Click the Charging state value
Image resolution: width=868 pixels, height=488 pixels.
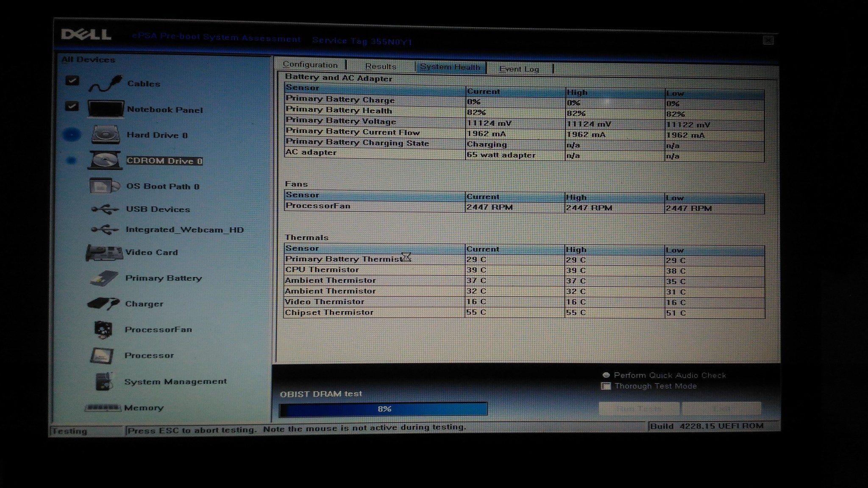click(487, 144)
